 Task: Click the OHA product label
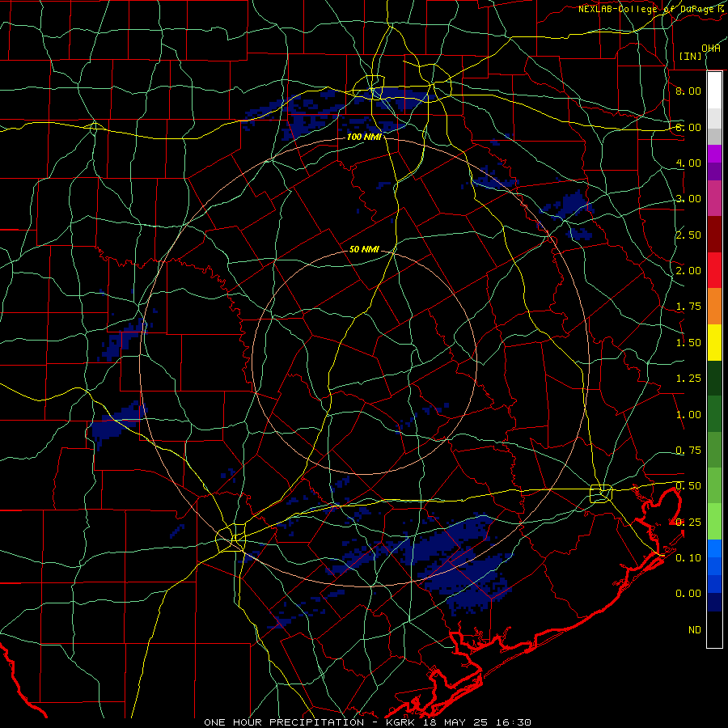(x=711, y=49)
